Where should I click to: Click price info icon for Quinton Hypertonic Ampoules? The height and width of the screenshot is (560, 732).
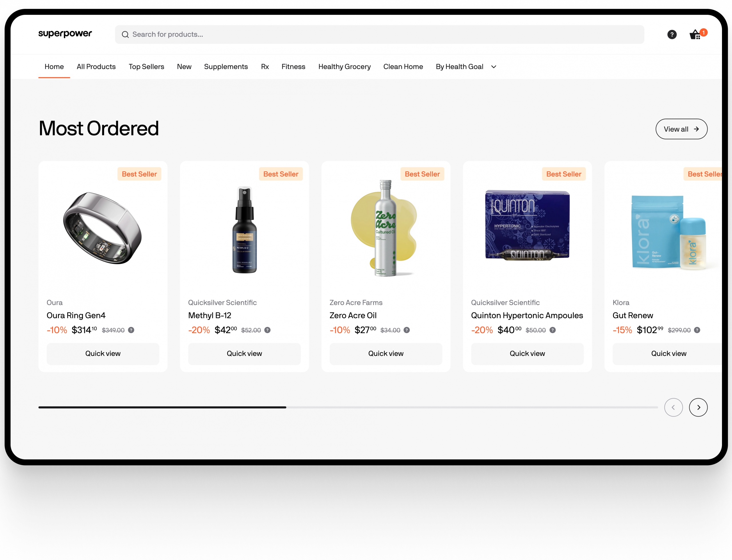coord(552,330)
